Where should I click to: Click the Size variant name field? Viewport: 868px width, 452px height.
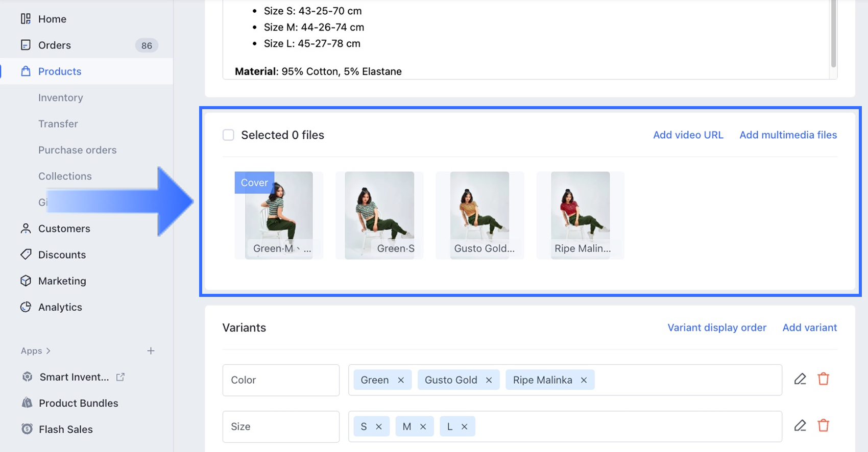click(x=281, y=426)
